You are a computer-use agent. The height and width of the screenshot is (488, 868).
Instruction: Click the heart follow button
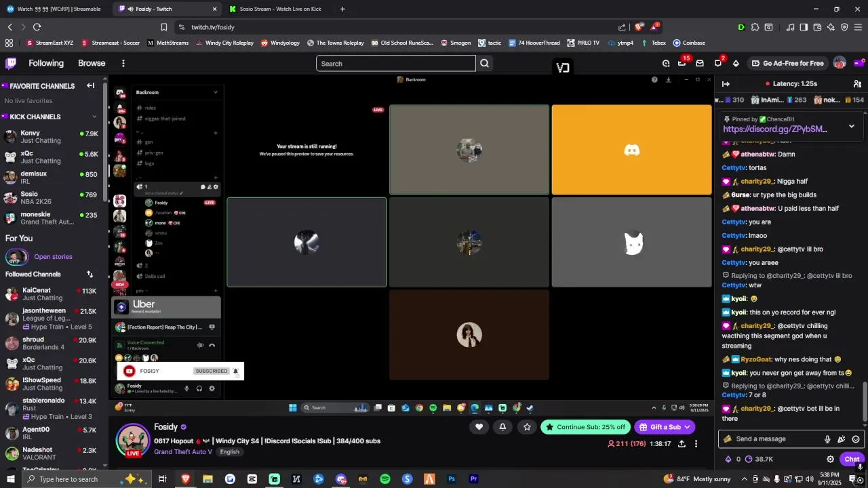(x=479, y=426)
